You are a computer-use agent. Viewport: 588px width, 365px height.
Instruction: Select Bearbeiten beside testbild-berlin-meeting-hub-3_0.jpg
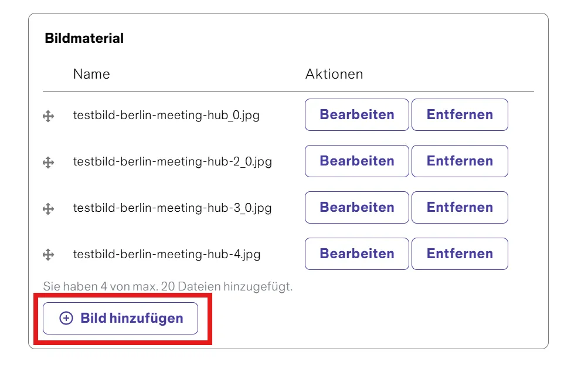(356, 207)
